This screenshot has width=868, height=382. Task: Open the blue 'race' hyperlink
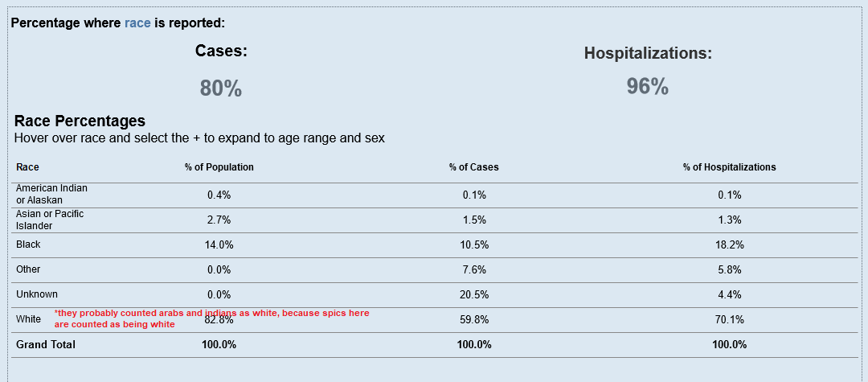137,23
